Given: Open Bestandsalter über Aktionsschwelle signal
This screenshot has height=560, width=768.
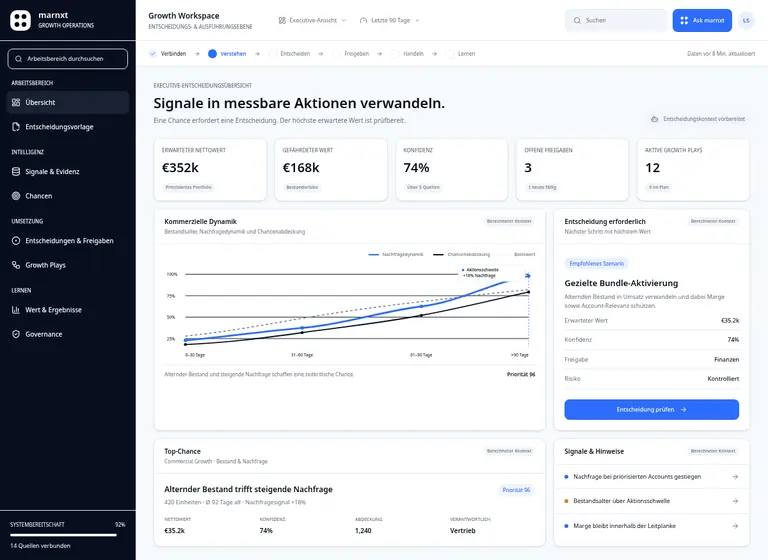Looking at the screenshot, I should pos(651,501).
